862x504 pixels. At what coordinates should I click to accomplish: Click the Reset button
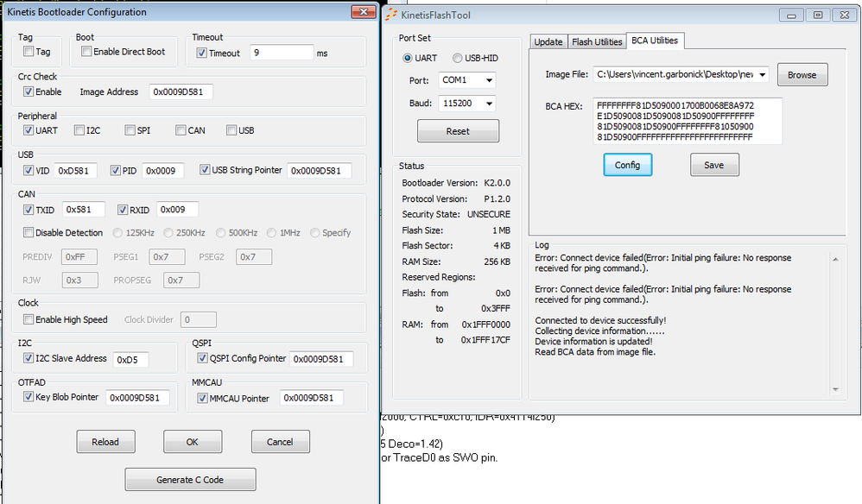(x=458, y=131)
